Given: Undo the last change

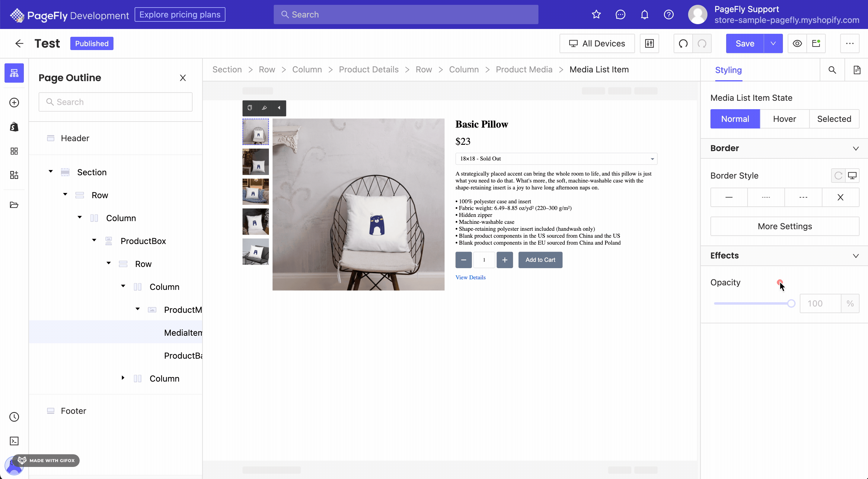Looking at the screenshot, I should tap(683, 43).
